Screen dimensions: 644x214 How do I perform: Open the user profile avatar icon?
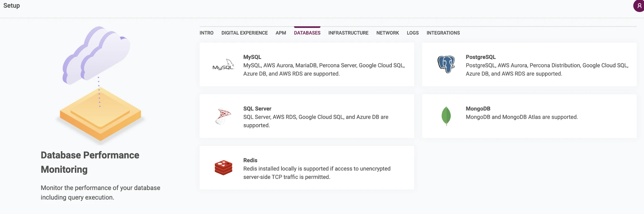pos(639,6)
